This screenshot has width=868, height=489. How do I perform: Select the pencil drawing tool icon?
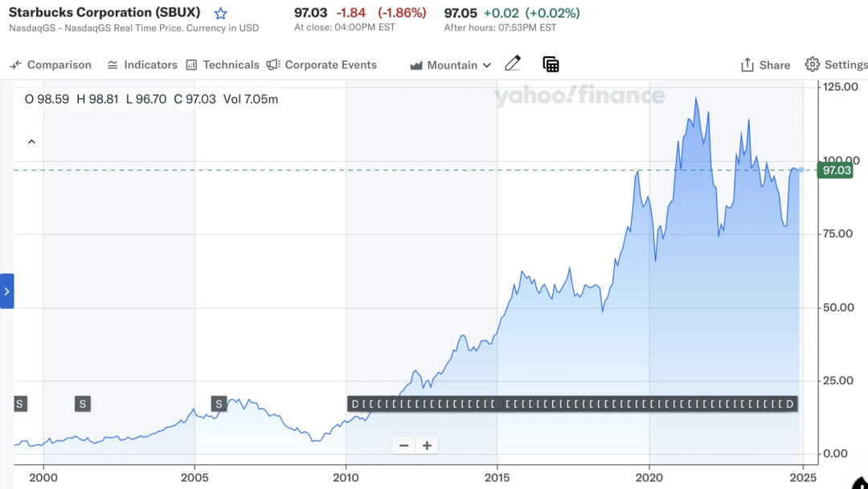click(x=513, y=64)
